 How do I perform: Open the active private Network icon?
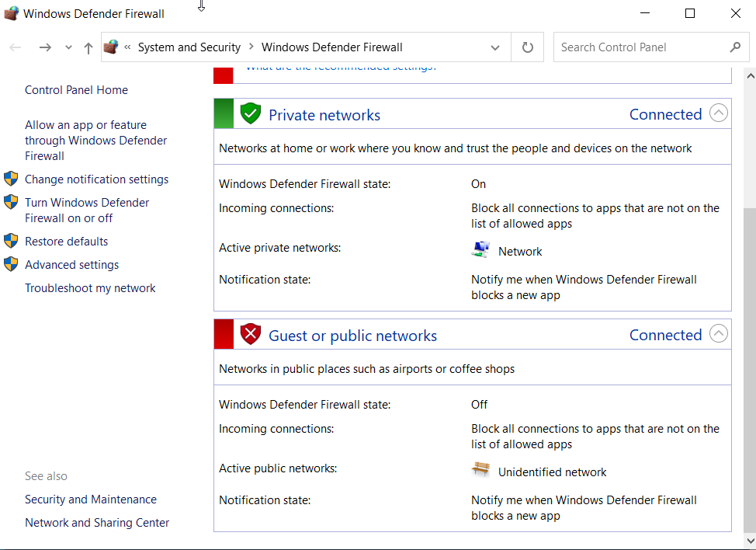(x=483, y=250)
